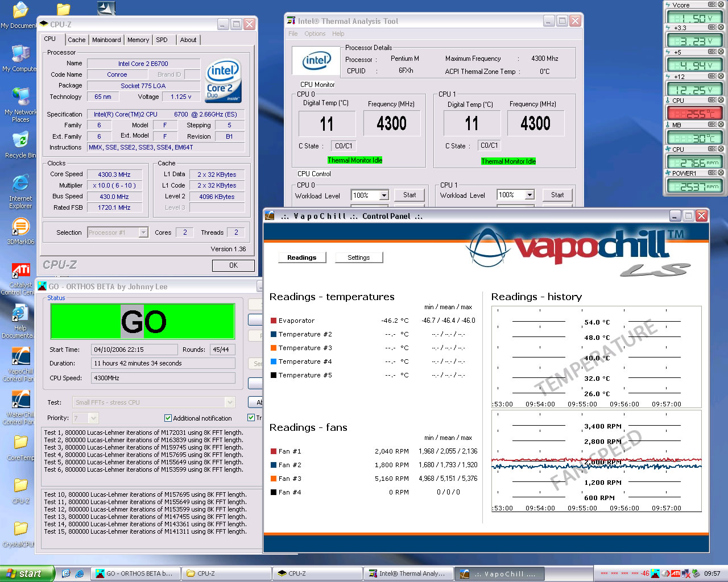
Task: Click the clock in the system tray
Action: coord(712,573)
